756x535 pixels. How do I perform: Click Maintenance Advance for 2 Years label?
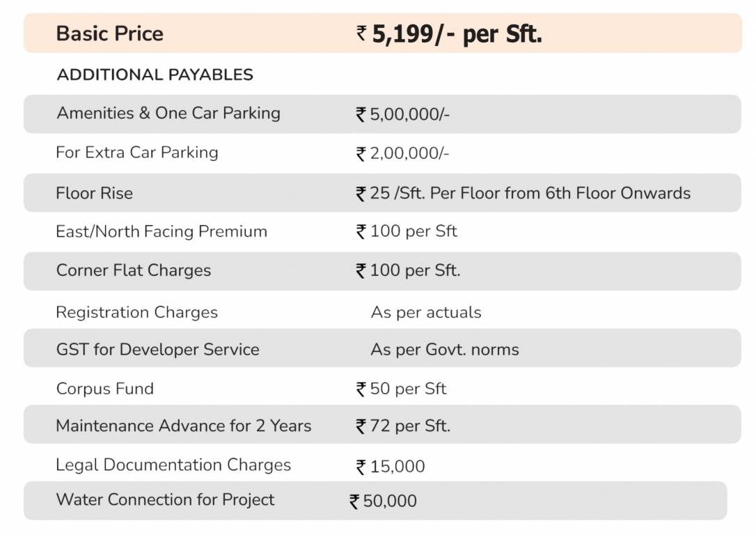click(183, 426)
